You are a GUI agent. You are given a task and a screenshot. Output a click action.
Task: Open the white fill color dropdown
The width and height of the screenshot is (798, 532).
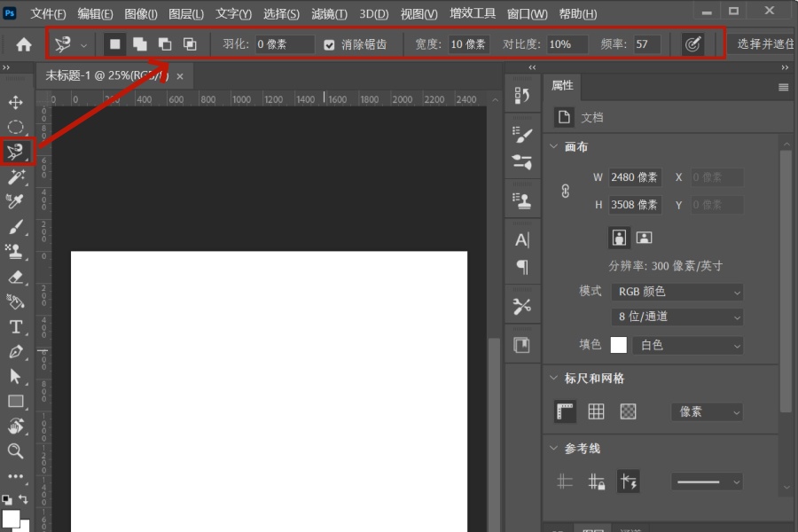(x=687, y=346)
